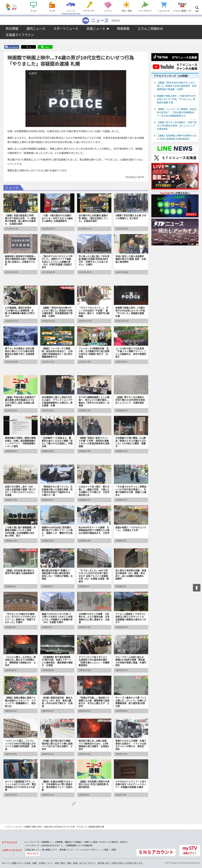The image size is (202, 868).
Task: Open the 情報募集 menu item
Action: pyautogui.click(x=123, y=29)
